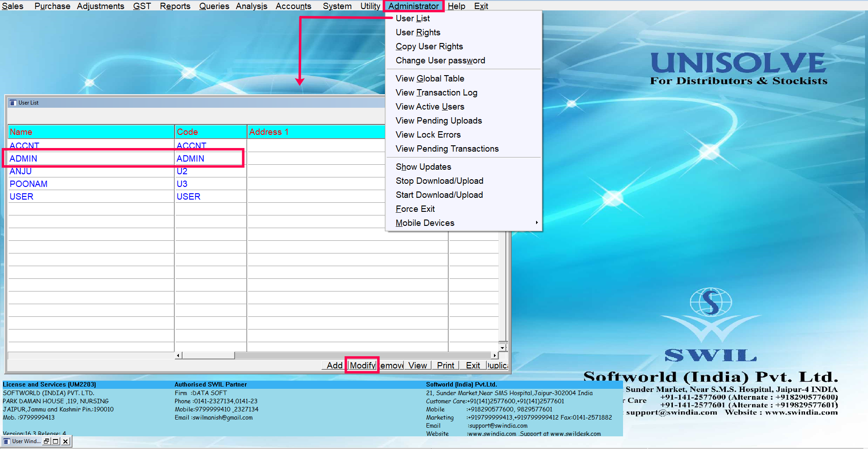Close the minimized User Window
Screen dimensions: 868x449
65,441
